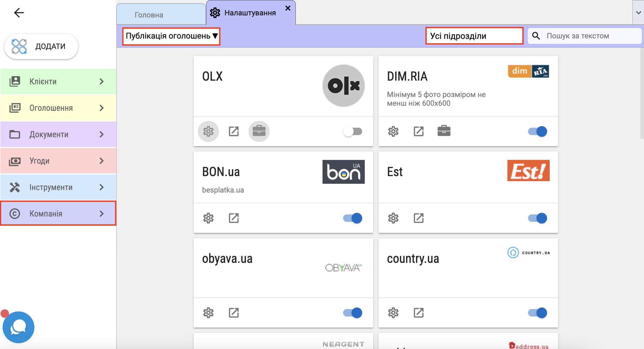
Task: Click the dim RIA logo
Action: (x=528, y=71)
